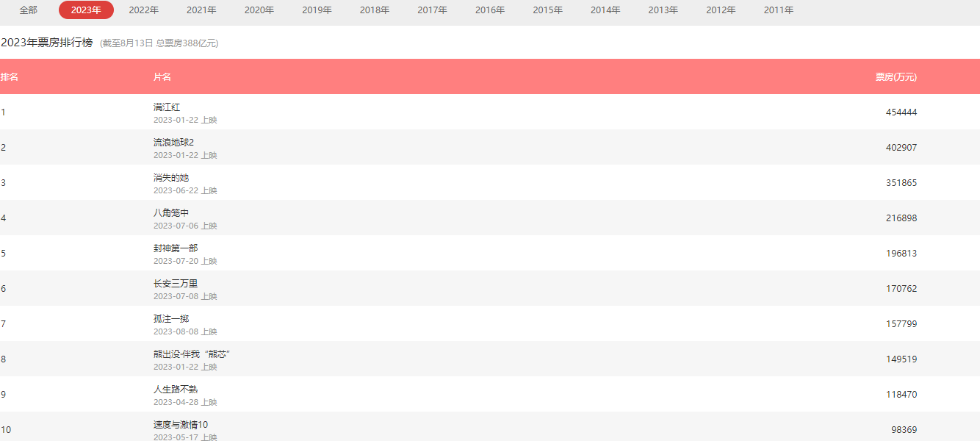Select the film 长安三万里
This screenshot has width=980, height=441.
[x=176, y=284]
